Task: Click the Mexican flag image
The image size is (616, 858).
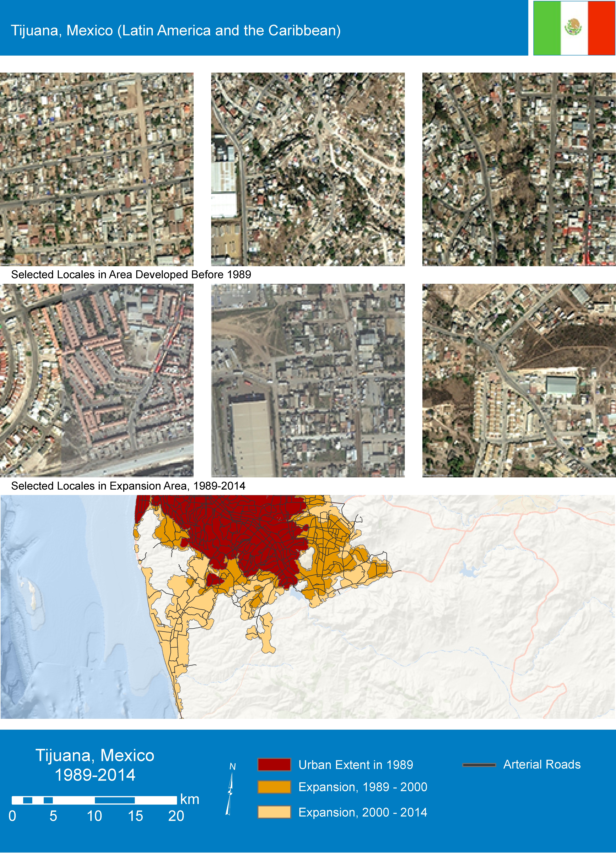Action: click(574, 28)
